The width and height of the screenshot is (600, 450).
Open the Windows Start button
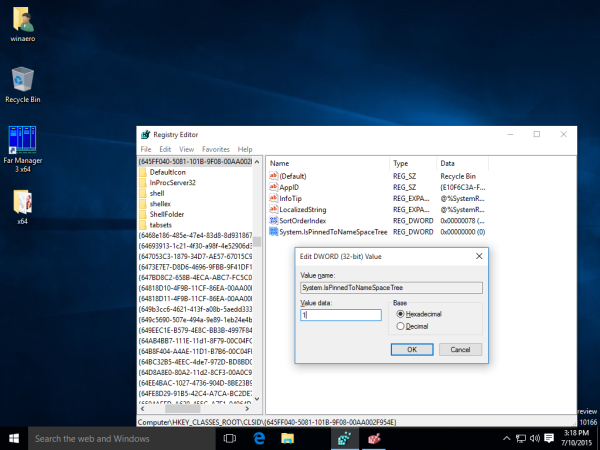(x=14, y=439)
